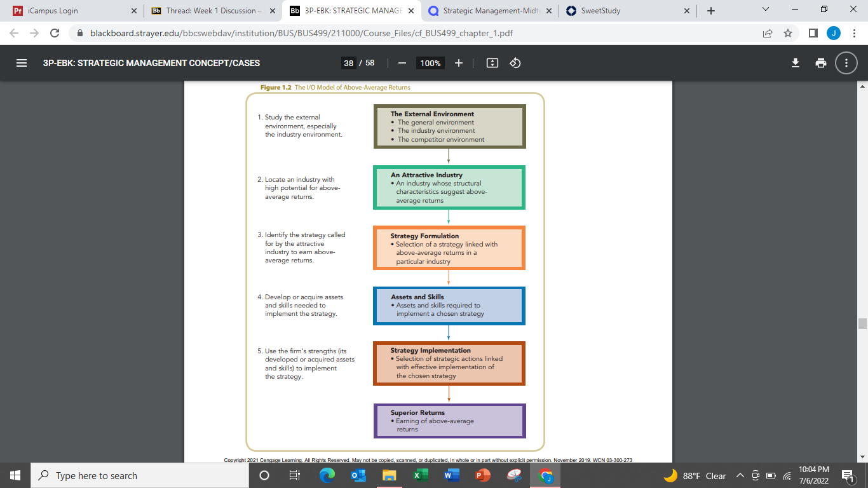Click the Figure 1.2 caption text
868x488 pixels.
[336, 87]
